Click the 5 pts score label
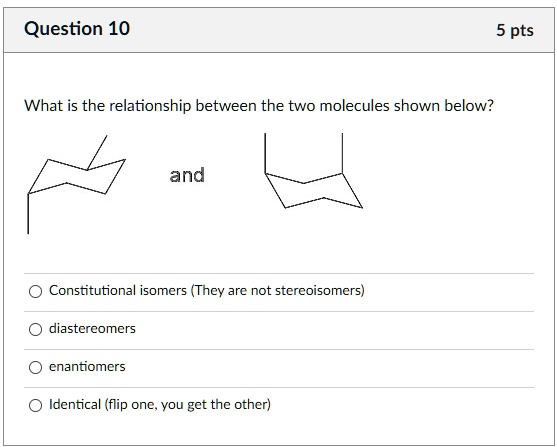 coord(515,30)
